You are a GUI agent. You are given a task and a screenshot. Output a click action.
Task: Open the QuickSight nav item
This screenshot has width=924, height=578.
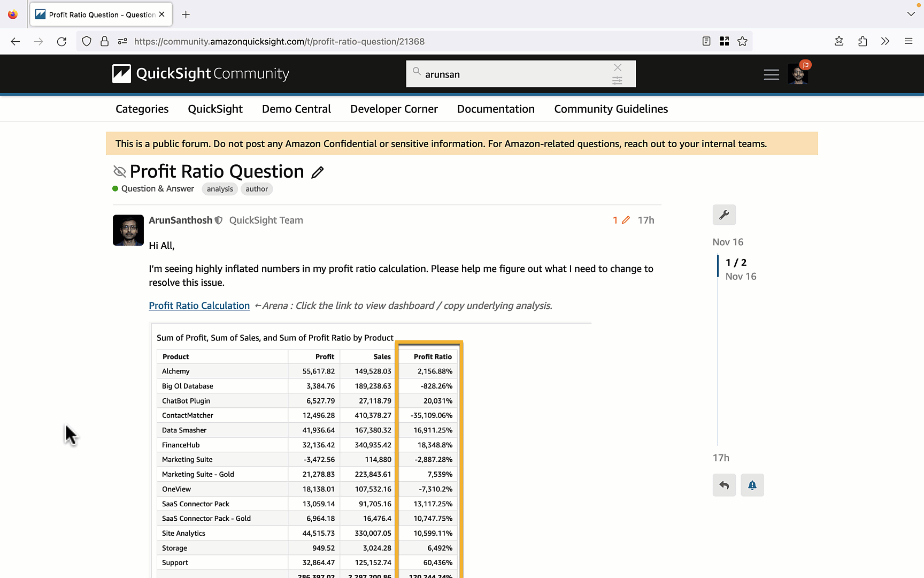(x=215, y=109)
